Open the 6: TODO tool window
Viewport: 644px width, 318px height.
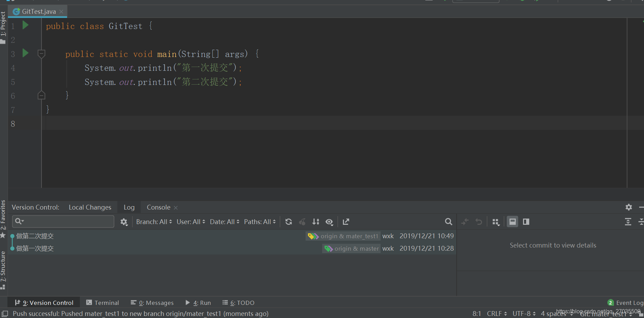[238, 302]
